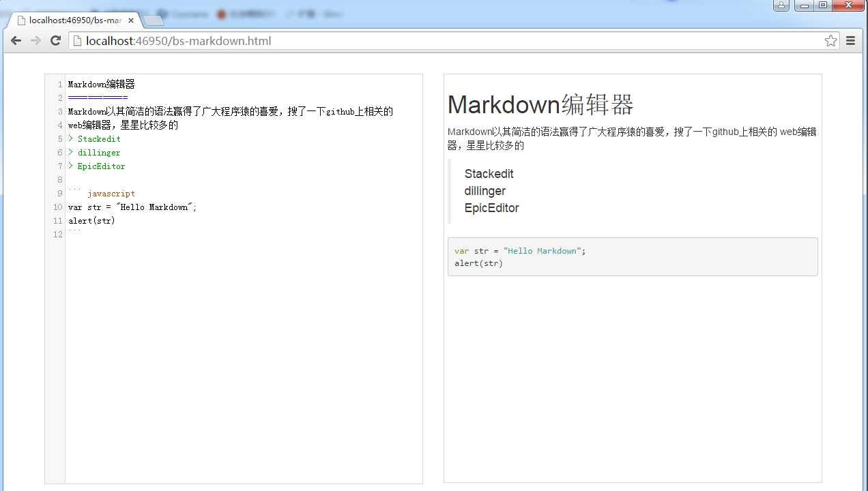Reload the page with the refresh icon
This screenshot has height=491, width=868.
point(56,41)
